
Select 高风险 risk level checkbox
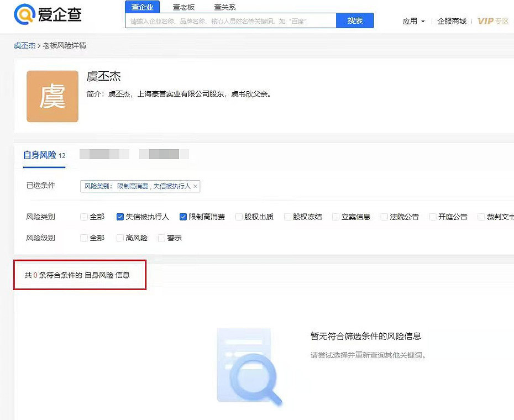(120, 238)
